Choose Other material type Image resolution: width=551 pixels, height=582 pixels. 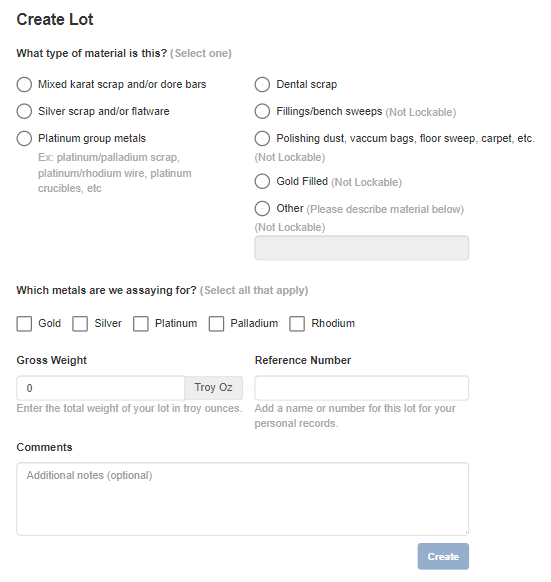262,209
